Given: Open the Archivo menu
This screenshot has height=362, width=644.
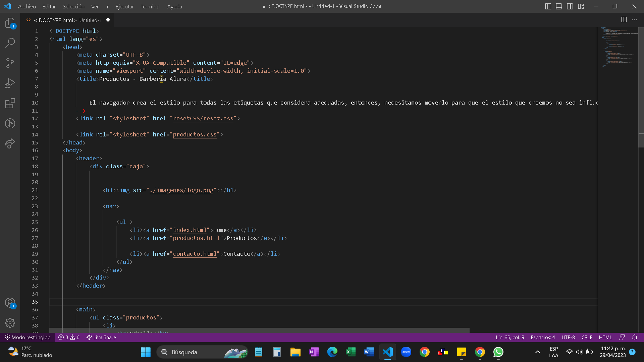Looking at the screenshot, I should pyautogui.click(x=27, y=6).
